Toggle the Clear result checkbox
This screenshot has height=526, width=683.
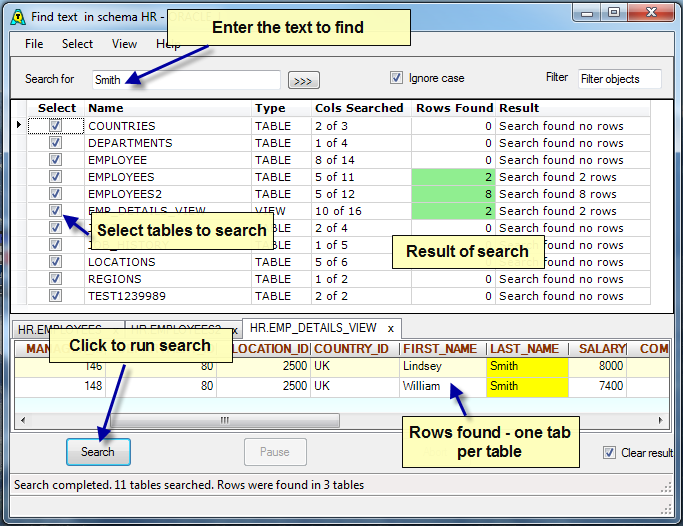tap(609, 452)
